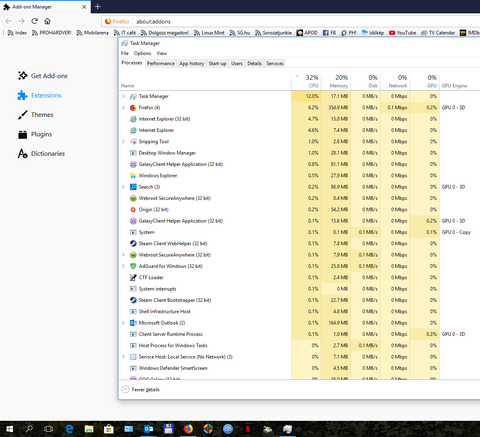This screenshot has width=480, height=437.
Task: Open the Windows Start menu
Action: (x=9, y=429)
